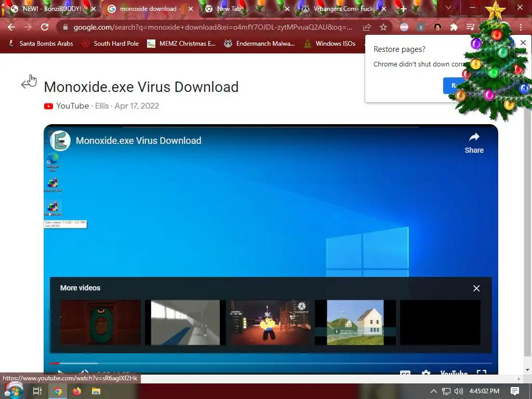
Task: Bookmark this page with the star icon
Action: tap(383, 27)
